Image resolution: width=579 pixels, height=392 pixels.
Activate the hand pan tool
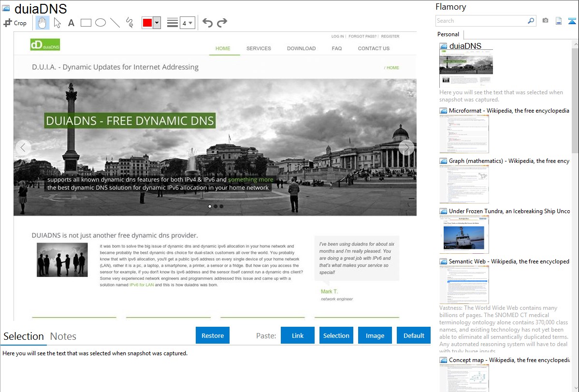click(x=42, y=23)
